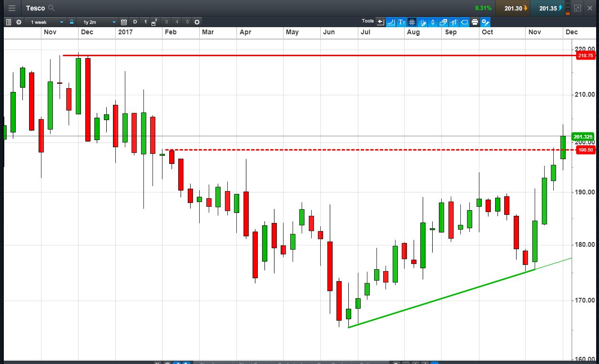Viewport: 599px width, 364px height.
Task: Click the Tools label
Action: [x=367, y=21]
